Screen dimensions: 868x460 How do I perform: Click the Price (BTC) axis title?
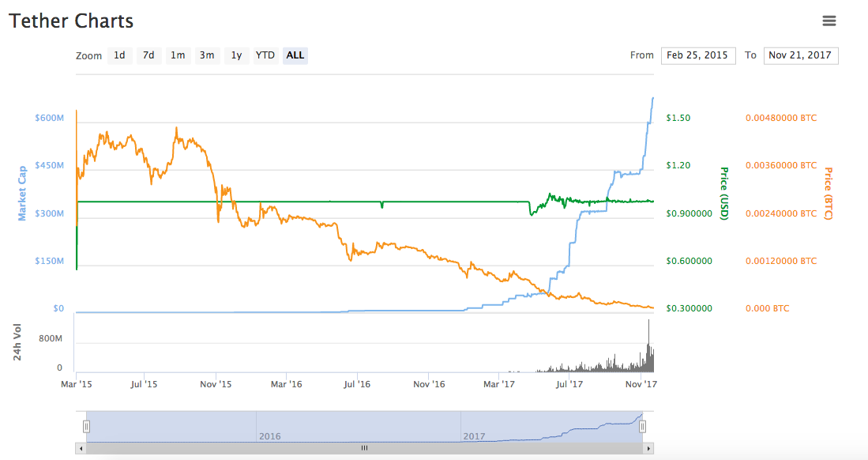tap(829, 194)
